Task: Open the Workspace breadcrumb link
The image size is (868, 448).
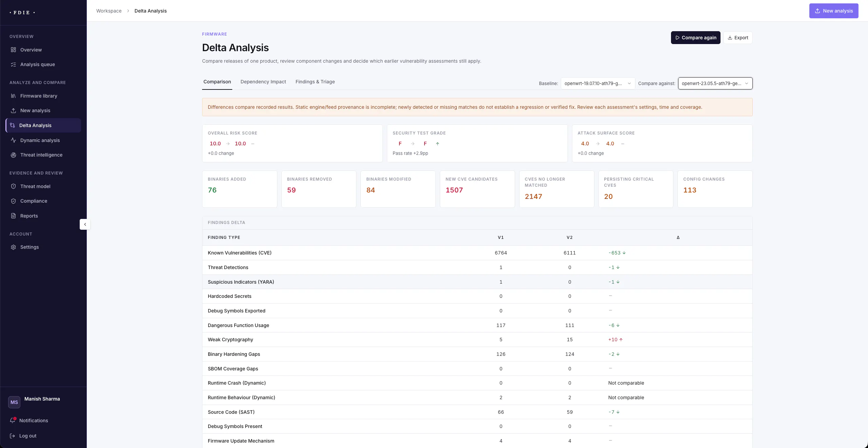Action: click(109, 11)
